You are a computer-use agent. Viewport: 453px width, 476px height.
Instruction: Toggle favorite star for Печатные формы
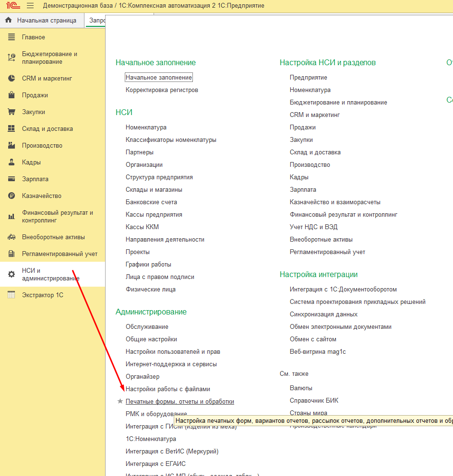click(120, 402)
